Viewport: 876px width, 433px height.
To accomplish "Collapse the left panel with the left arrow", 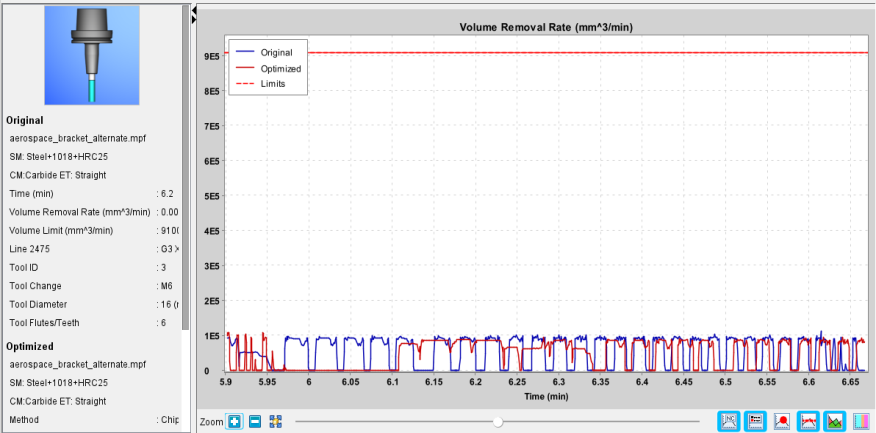I will [194, 10].
